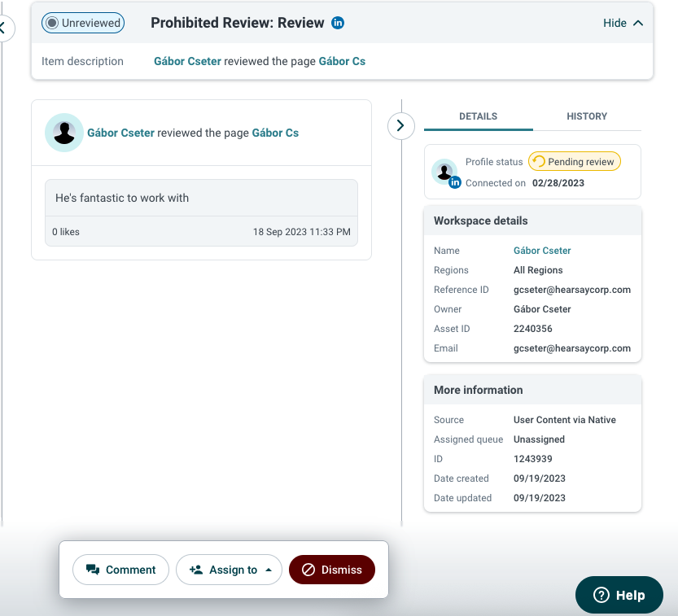Viewport: 678px width, 616px height.
Task: Open the Assign to dropdown
Action: (230, 570)
